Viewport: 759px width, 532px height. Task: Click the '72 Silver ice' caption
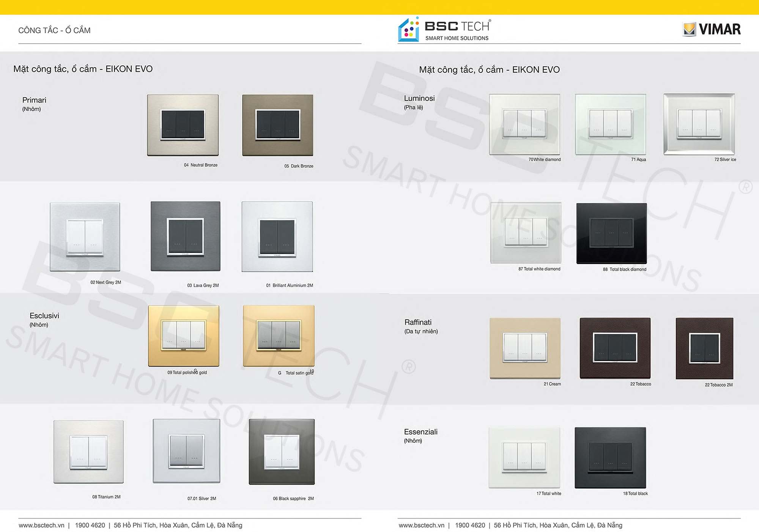725,160
